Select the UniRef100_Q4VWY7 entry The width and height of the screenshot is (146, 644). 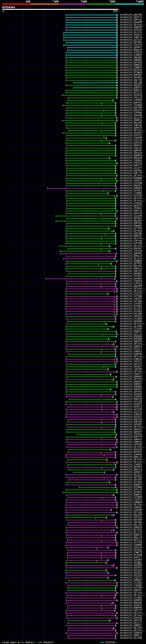pyautogui.click(x=131, y=47)
